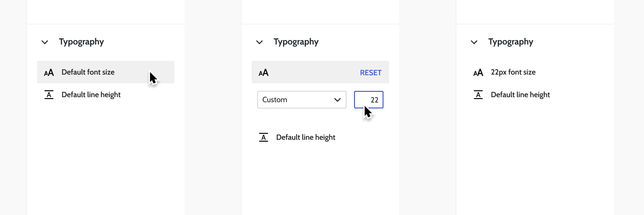Click the font size icon in the first panel

click(49, 72)
